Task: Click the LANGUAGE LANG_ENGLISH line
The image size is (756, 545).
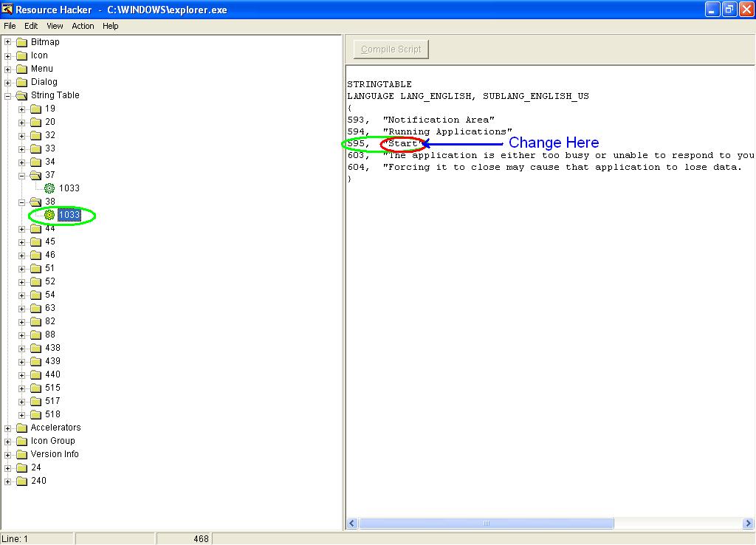Action: tap(468, 96)
